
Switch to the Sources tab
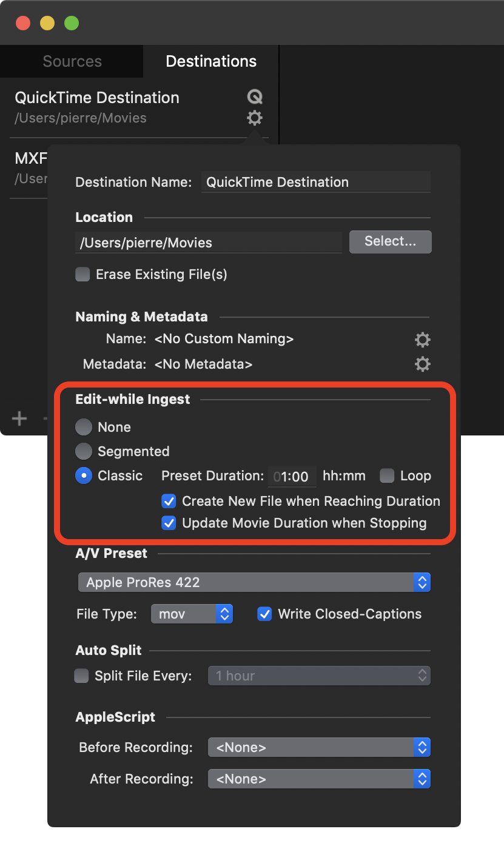72,61
